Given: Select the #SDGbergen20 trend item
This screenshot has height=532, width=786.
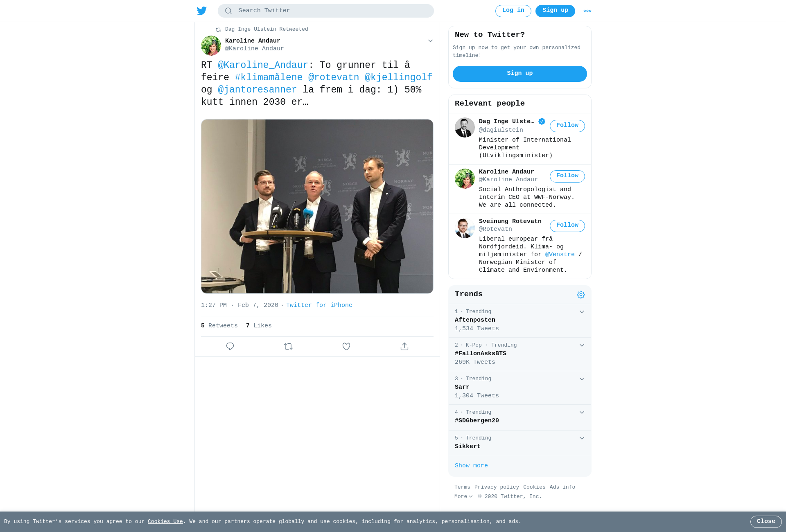Looking at the screenshot, I should (520, 417).
